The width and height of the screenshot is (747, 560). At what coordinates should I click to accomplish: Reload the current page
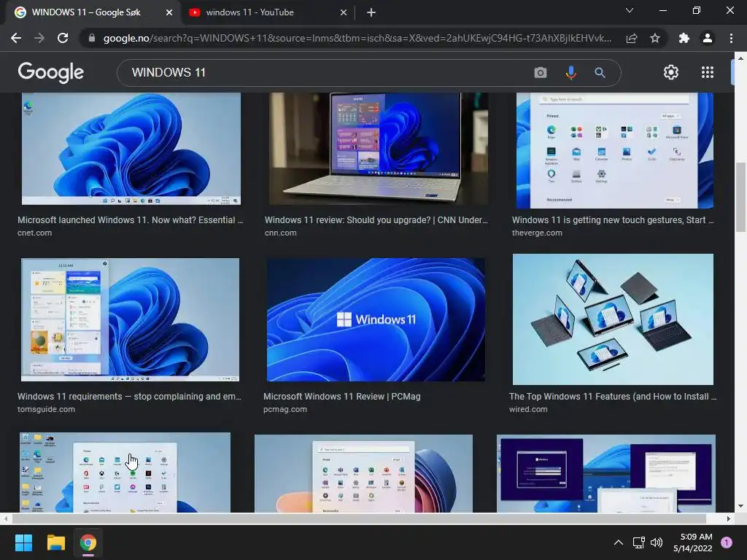pyautogui.click(x=63, y=38)
